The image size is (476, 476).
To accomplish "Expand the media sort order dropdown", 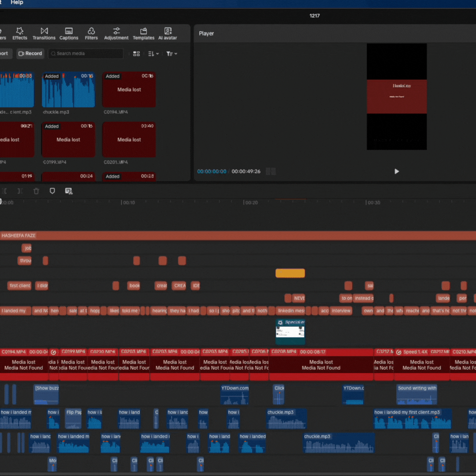I will point(153,54).
